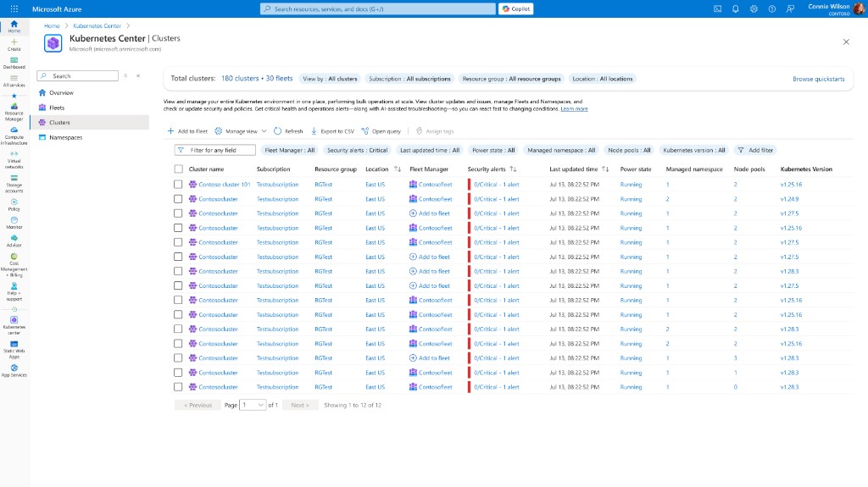The height and width of the screenshot is (487, 868).
Task: Click Export to CSV
Action: pyautogui.click(x=332, y=131)
